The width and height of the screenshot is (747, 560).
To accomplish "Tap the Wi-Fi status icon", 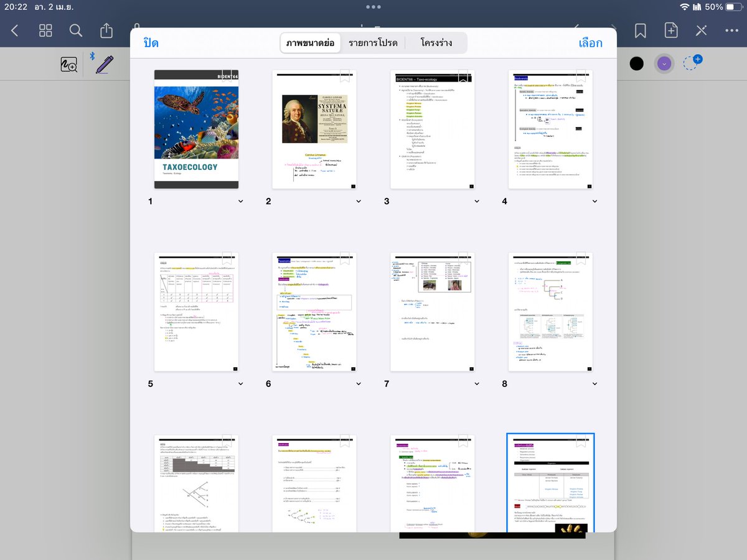I will coord(685,7).
